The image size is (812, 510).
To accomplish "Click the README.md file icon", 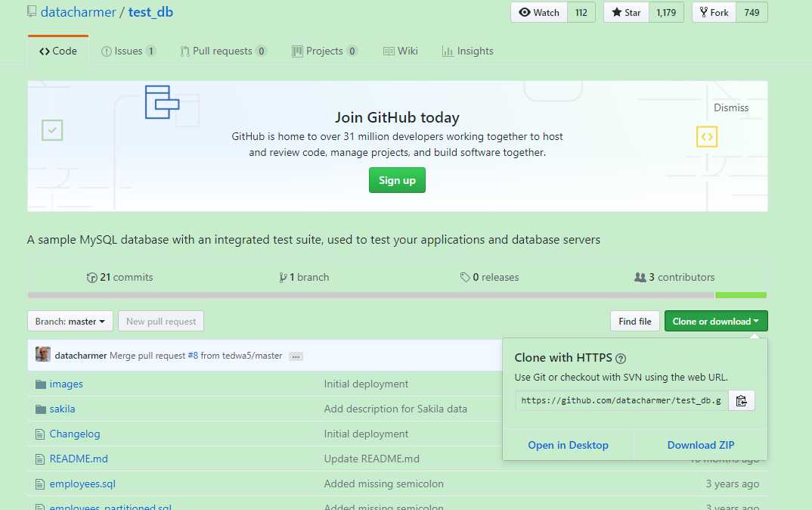I will (x=40, y=459).
